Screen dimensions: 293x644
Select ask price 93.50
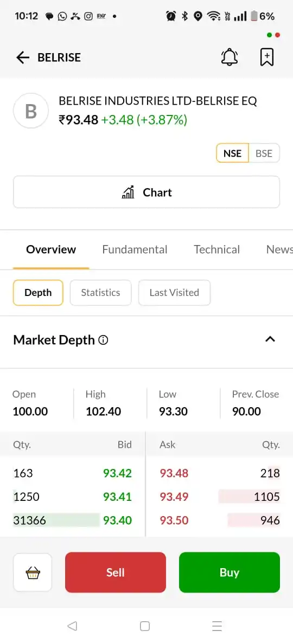[174, 521]
